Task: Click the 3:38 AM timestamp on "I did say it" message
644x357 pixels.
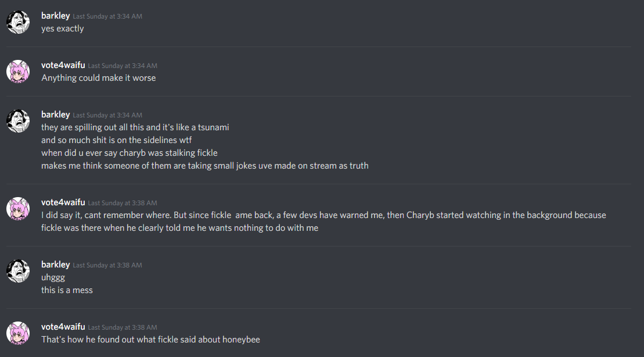Action: (x=123, y=203)
